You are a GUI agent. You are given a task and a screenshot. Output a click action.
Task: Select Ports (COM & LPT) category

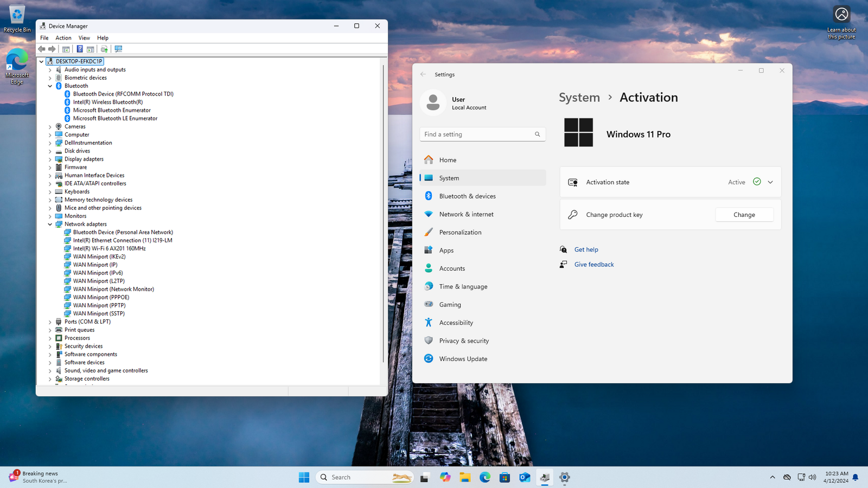coord(87,322)
